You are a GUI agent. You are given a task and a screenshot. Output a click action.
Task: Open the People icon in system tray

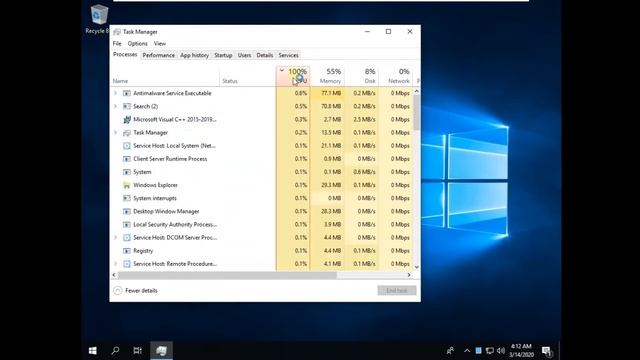(450, 350)
